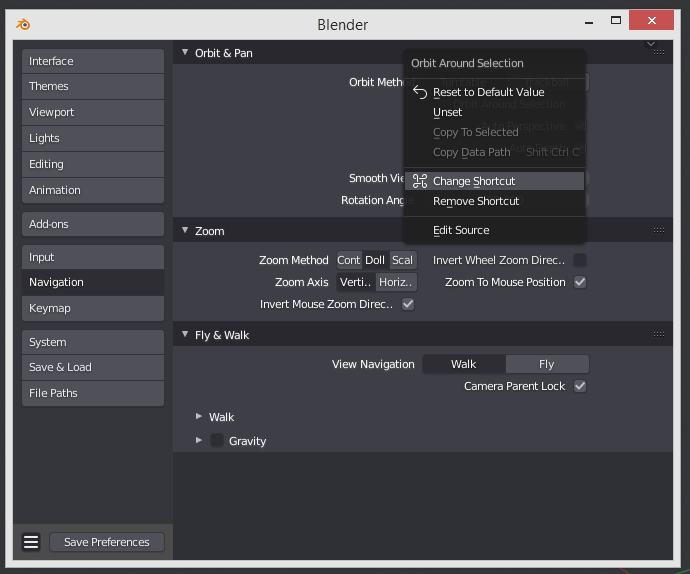Click the Zoom Axis label
Image resolution: width=690 pixels, height=574 pixels.
point(301,282)
